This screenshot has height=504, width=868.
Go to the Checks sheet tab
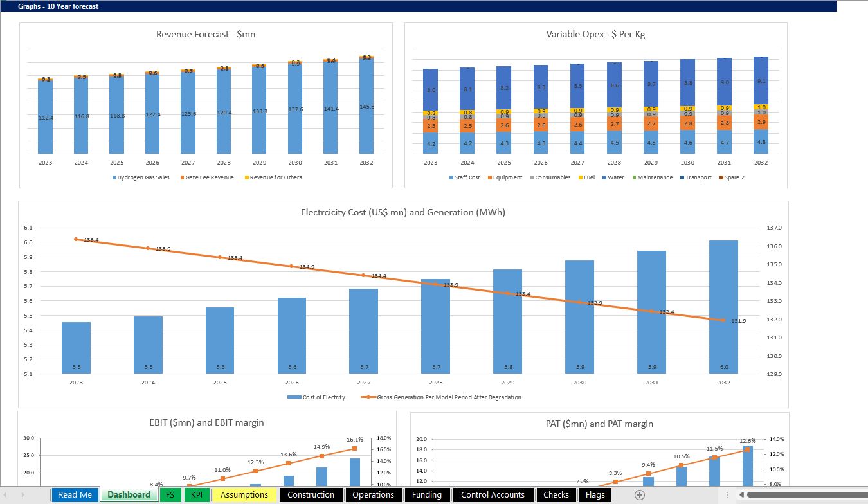point(556,494)
